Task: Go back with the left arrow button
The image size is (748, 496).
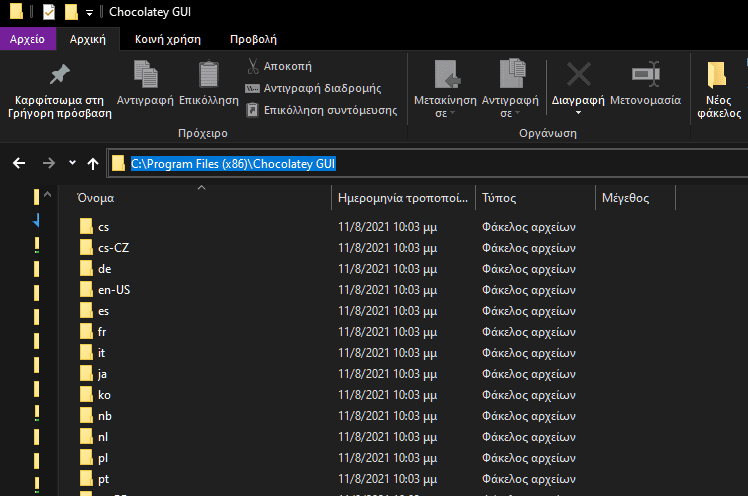Action: click(x=19, y=164)
